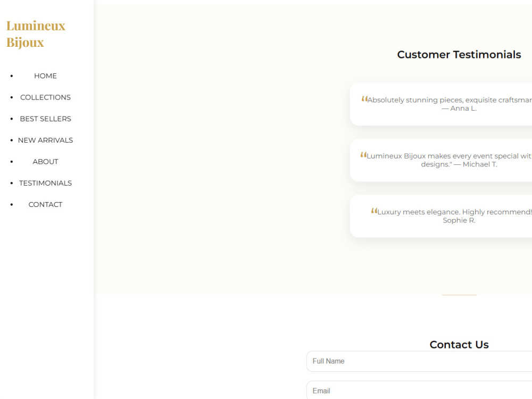Screen dimensions: 532x399
Task: Open Best Sellers in the sidebar
Action: click(45, 119)
